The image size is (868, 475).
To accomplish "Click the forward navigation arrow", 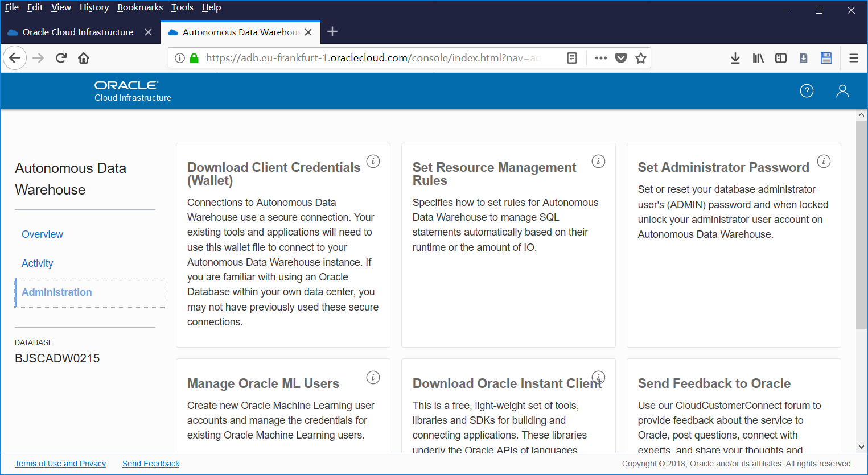I will click(x=38, y=58).
